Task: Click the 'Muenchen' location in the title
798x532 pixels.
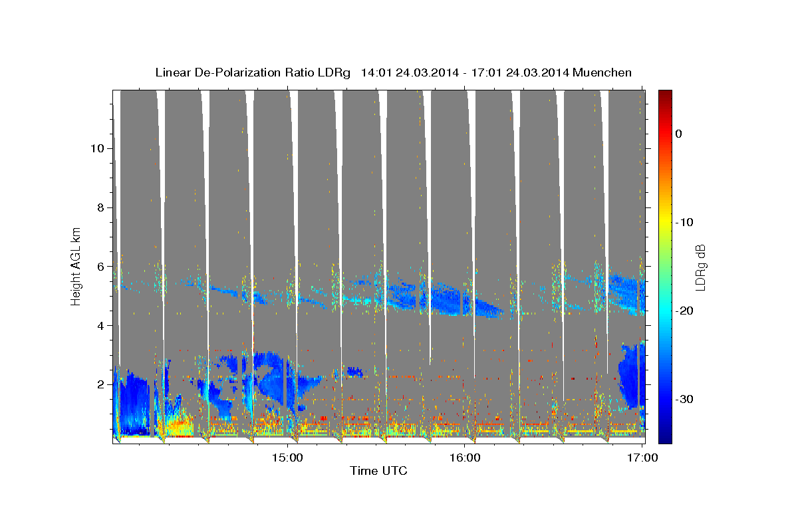Action: click(602, 72)
